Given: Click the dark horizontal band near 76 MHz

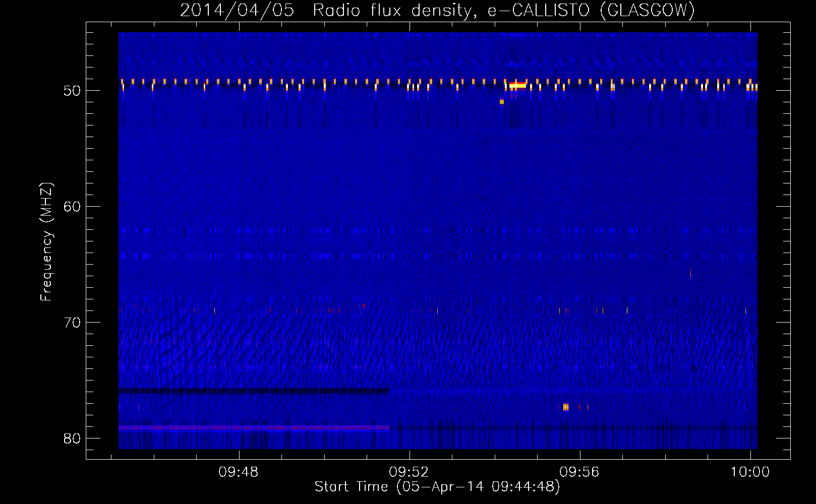Looking at the screenshot, I should (x=254, y=391).
